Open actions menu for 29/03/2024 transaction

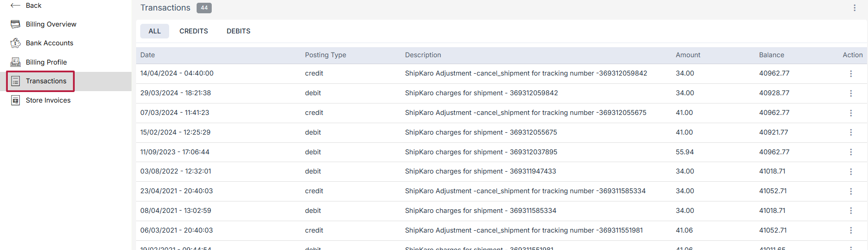pos(851,93)
